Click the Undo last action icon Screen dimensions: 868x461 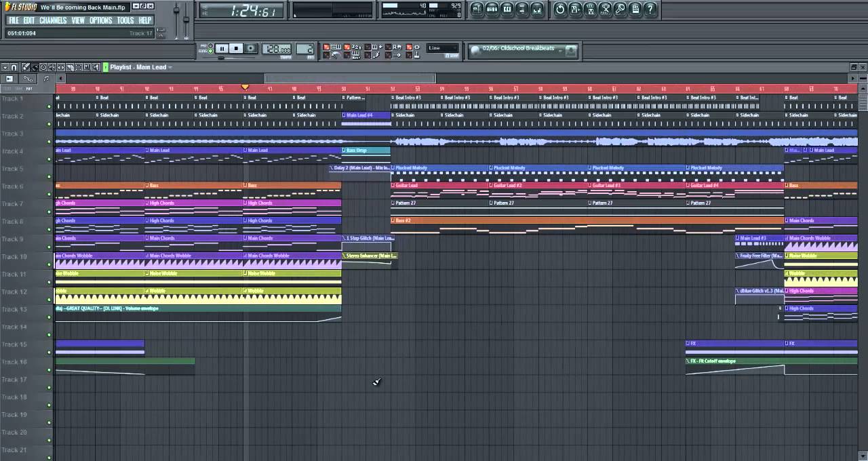click(560, 9)
